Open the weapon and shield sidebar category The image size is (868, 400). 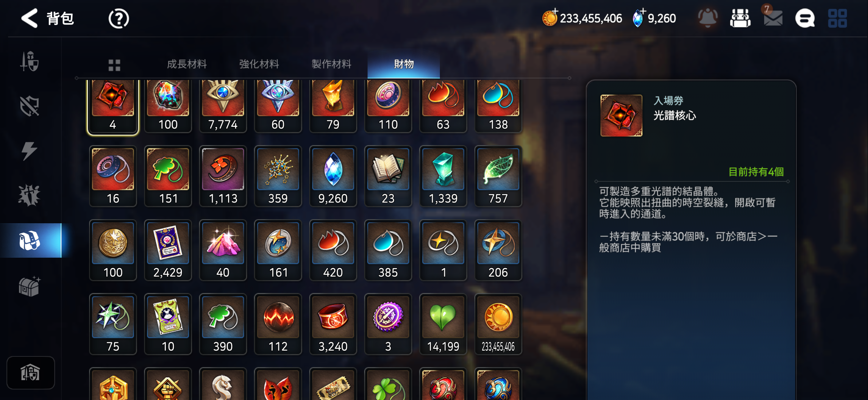click(x=29, y=61)
